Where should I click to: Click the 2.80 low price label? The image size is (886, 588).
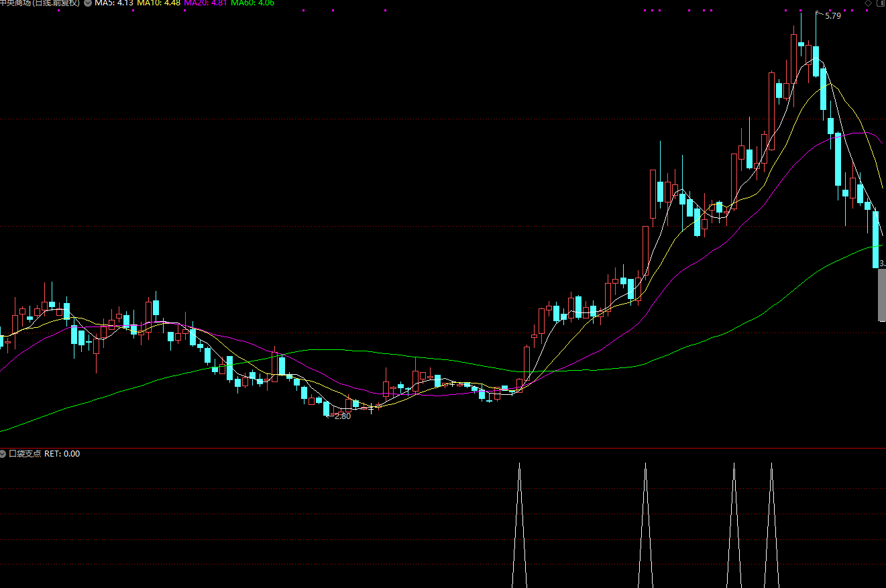pyautogui.click(x=342, y=416)
